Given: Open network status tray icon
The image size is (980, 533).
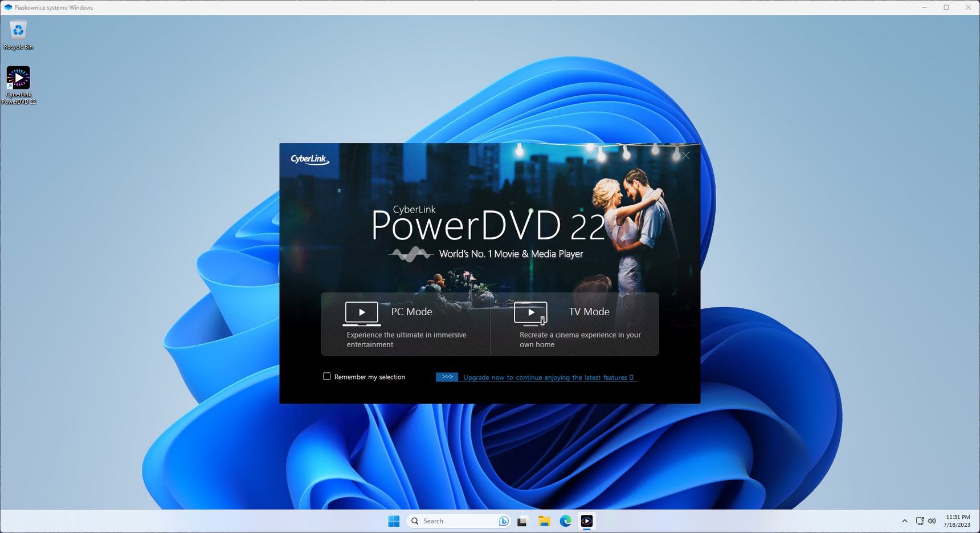Looking at the screenshot, I should [x=920, y=521].
